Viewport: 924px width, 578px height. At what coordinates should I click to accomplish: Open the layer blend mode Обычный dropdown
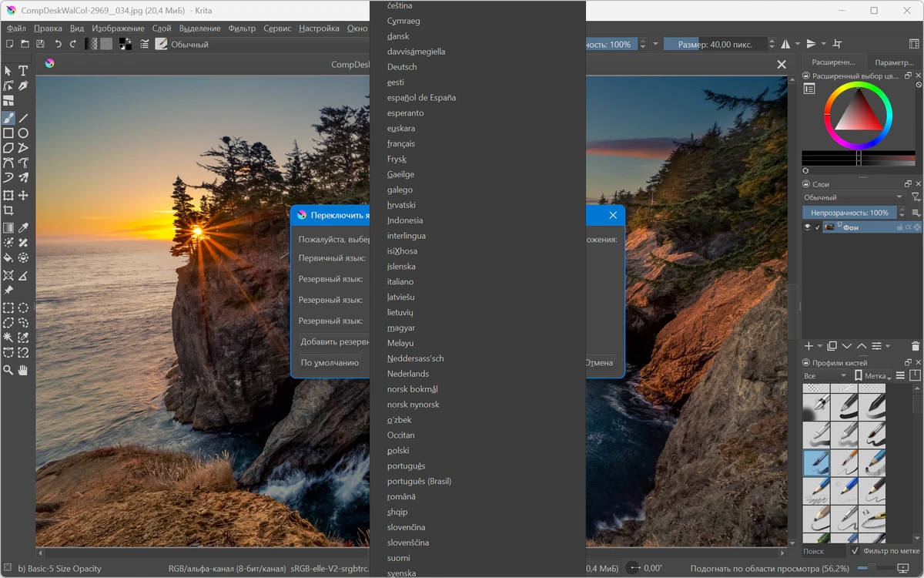pos(853,197)
